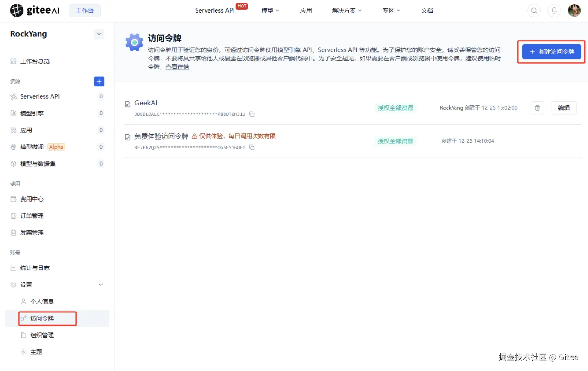Click the 工作台总览 grid icon
The image size is (588, 371).
[x=13, y=61]
